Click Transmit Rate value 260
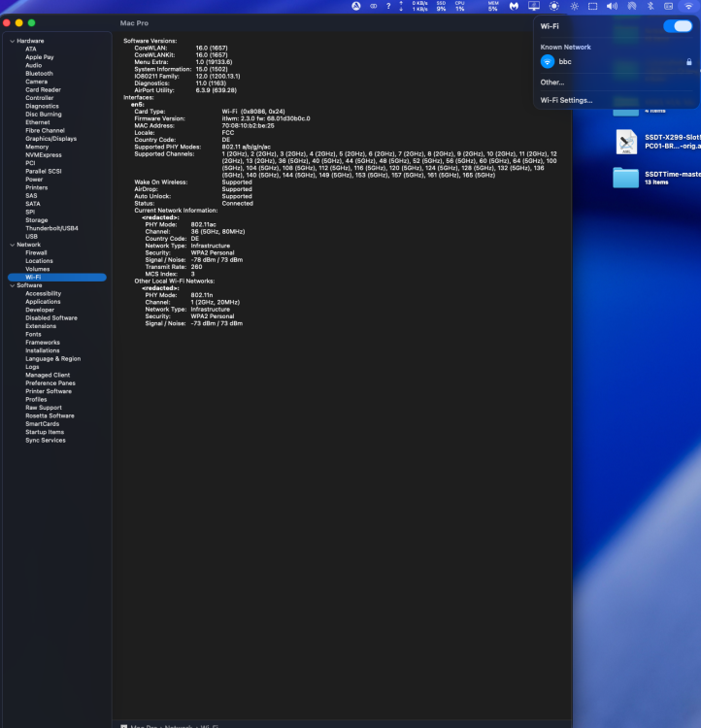The height and width of the screenshot is (728, 701). [196, 267]
